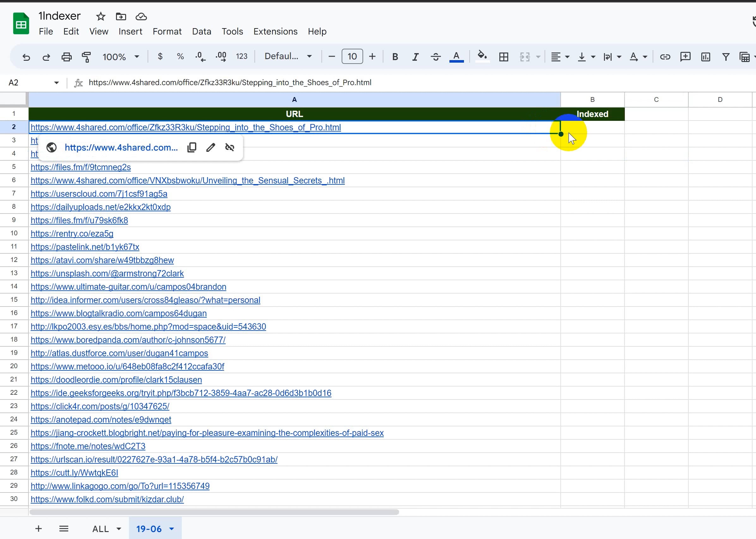The image size is (756, 539).
Task: Expand the Name box A2 dropdown
Action: pyautogui.click(x=56, y=83)
